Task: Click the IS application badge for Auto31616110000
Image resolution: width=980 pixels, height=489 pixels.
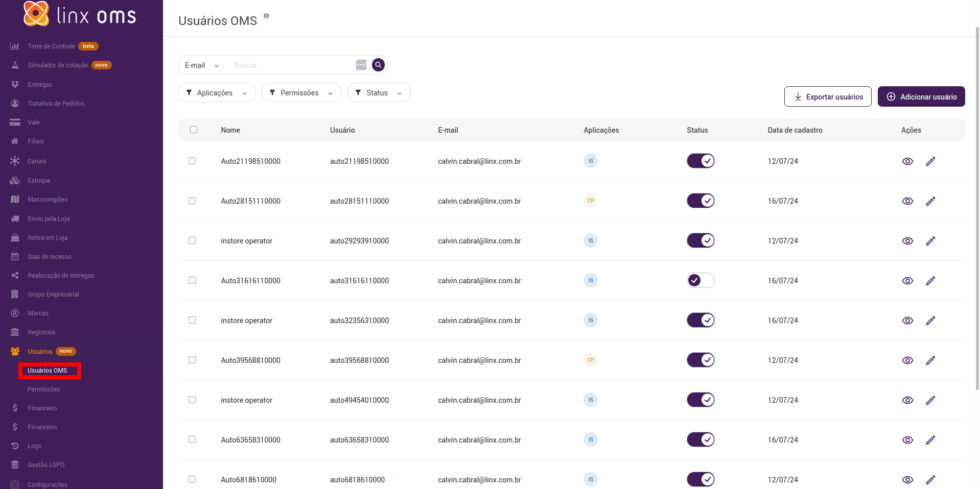Action: pyautogui.click(x=591, y=280)
